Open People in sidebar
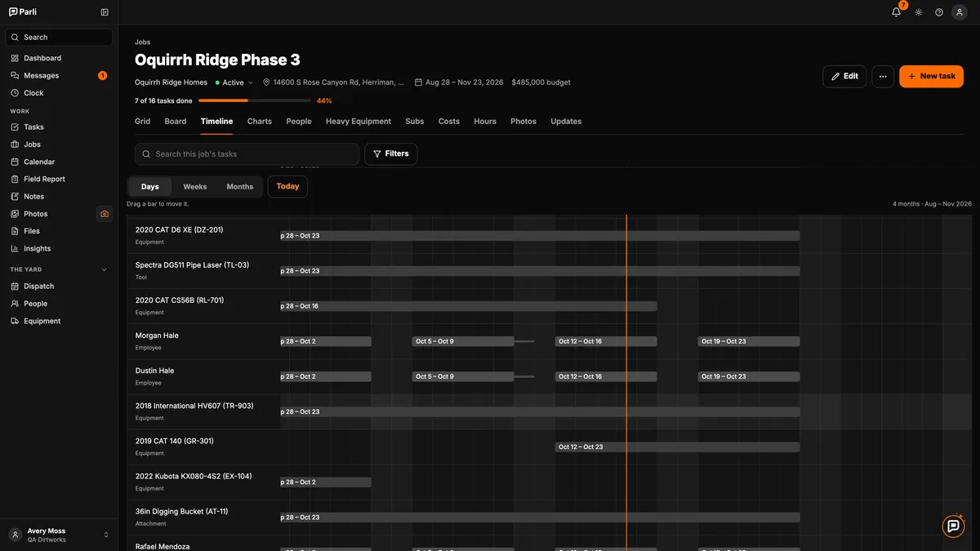The width and height of the screenshot is (980, 551). coord(59,304)
